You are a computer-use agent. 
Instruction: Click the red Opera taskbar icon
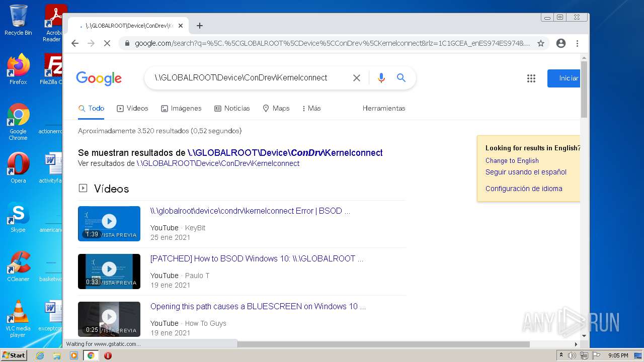[x=108, y=355]
